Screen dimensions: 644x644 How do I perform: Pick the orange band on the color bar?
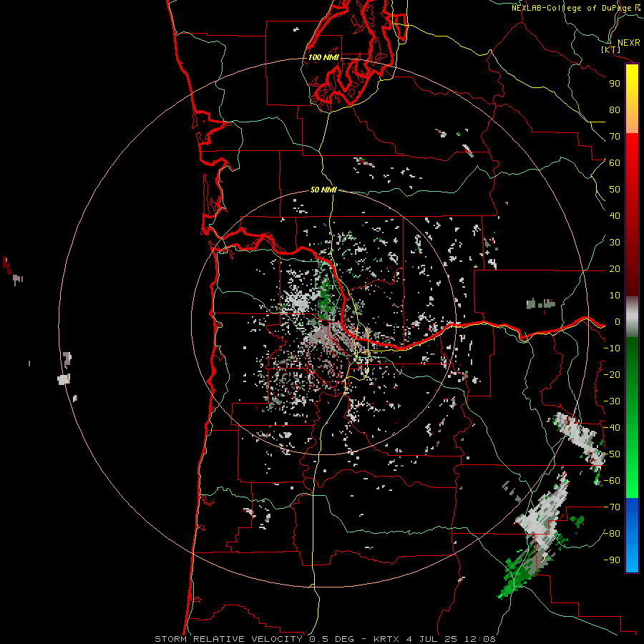pyautogui.click(x=632, y=119)
